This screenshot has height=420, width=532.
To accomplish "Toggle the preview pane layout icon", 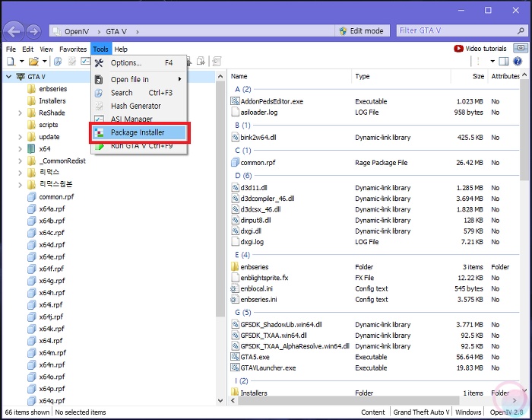I will pyautogui.click(x=504, y=61).
